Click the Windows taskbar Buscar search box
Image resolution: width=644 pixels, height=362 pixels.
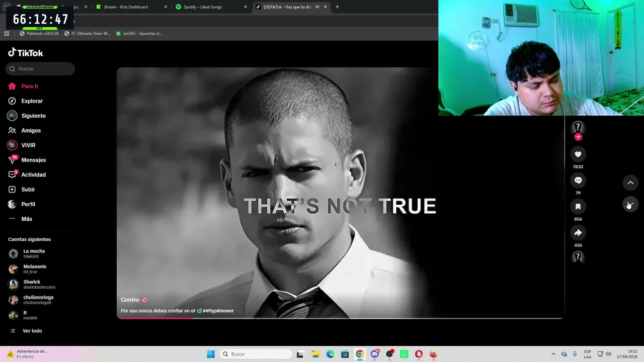pyautogui.click(x=256, y=354)
